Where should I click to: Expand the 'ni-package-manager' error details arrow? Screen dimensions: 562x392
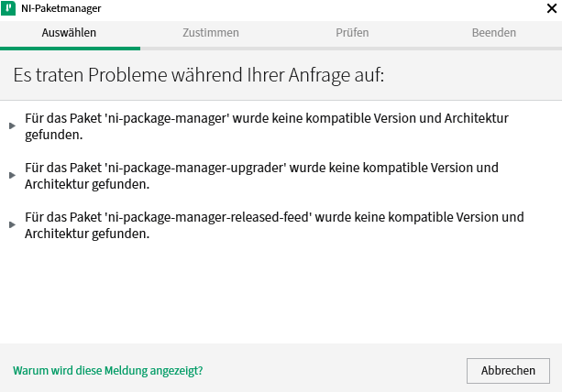click(12, 125)
